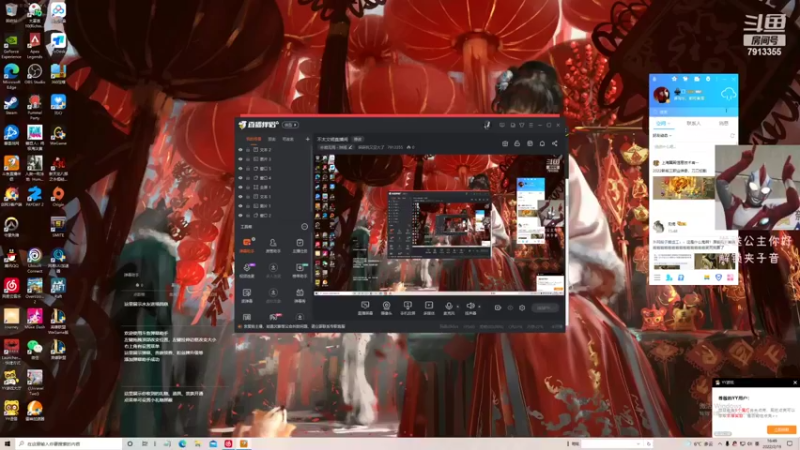This screenshot has width=800, height=450.
Task: Open the third tool in toolbox top row
Action: click(299, 245)
